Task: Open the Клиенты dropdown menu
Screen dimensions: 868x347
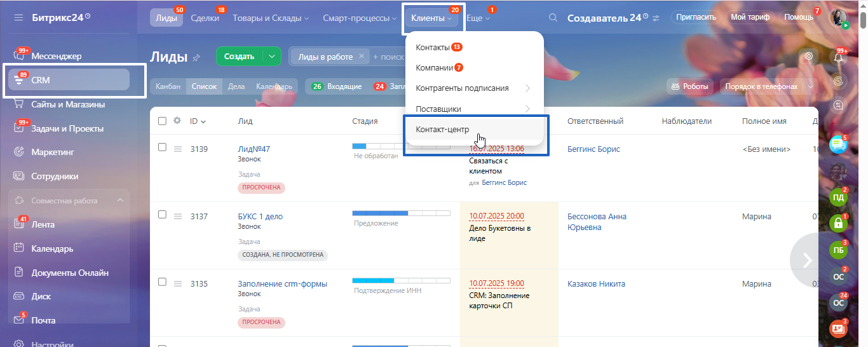Action: point(431,18)
